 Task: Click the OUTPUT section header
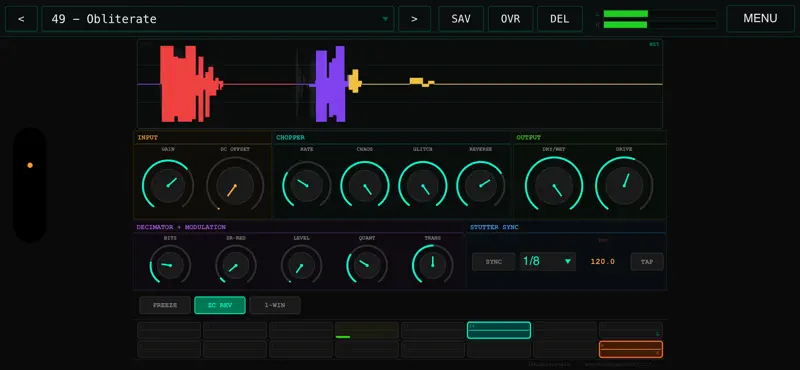click(529, 138)
